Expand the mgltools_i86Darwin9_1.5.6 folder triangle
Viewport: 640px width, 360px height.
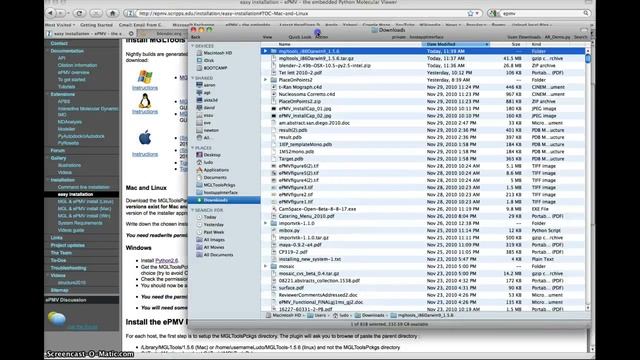(x=265, y=51)
